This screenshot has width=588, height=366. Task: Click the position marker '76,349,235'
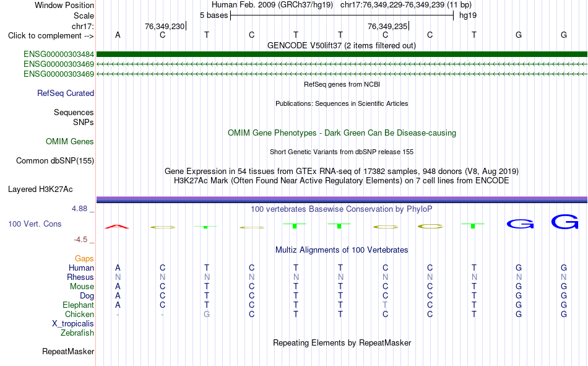[x=387, y=26]
